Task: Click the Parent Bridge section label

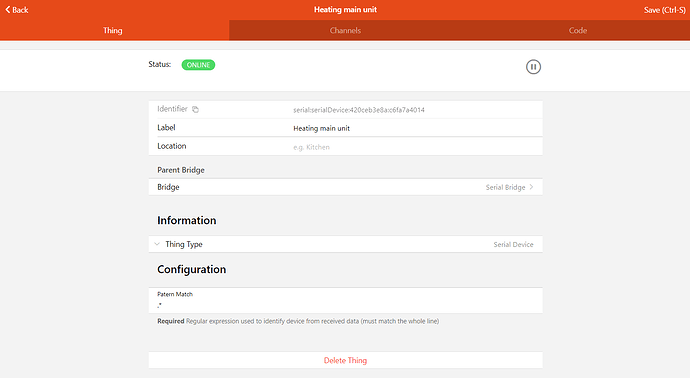Action: click(181, 170)
